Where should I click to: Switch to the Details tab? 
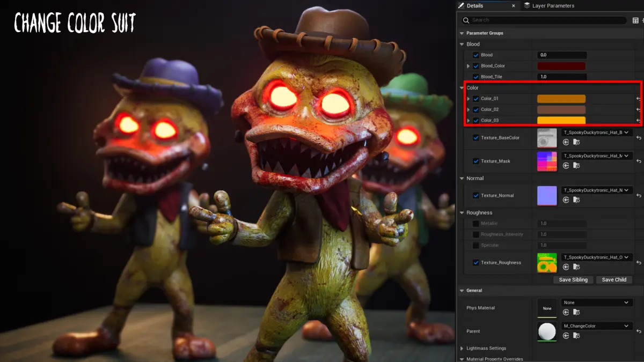pos(487,5)
